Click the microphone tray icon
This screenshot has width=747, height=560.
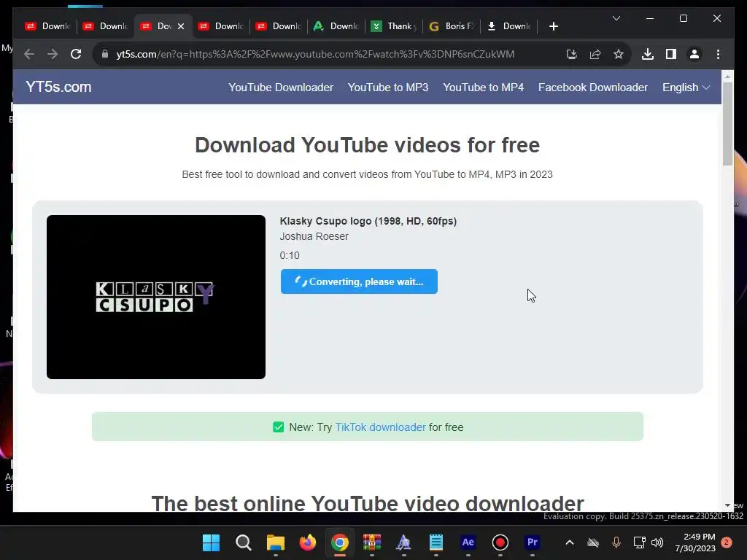(616, 542)
